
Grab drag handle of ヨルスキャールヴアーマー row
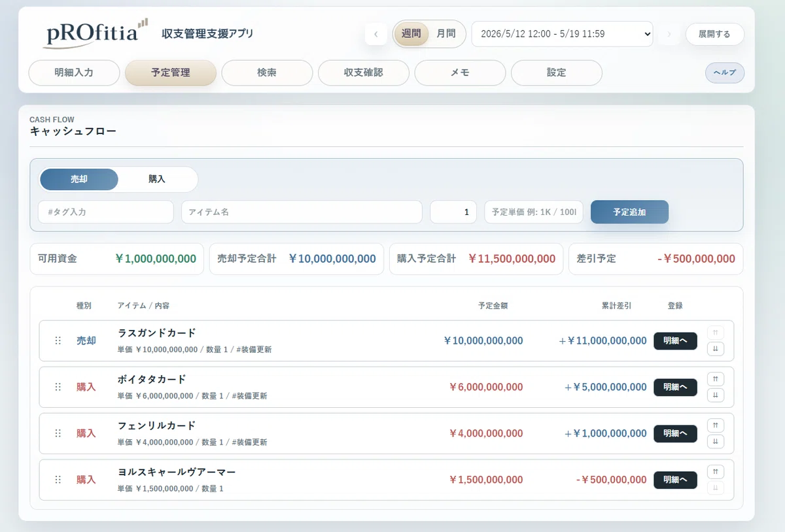pos(58,480)
